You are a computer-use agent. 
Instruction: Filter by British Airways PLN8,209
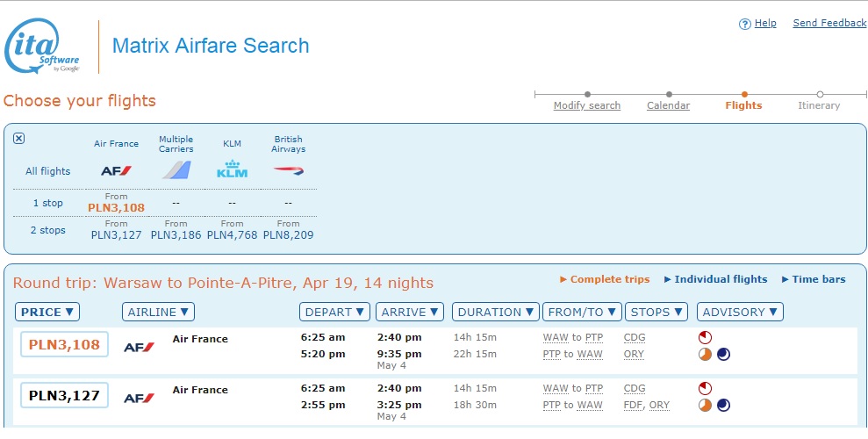[x=289, y=234]
